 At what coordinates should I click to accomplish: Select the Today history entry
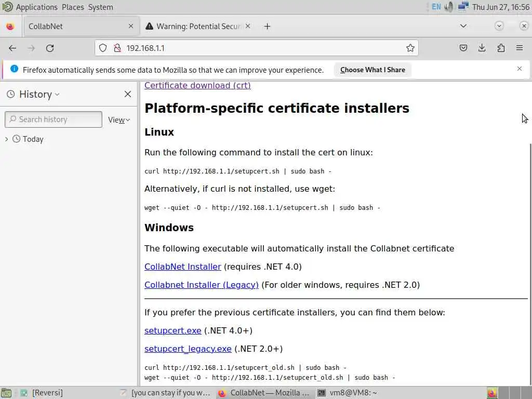(x=33, y=139)
